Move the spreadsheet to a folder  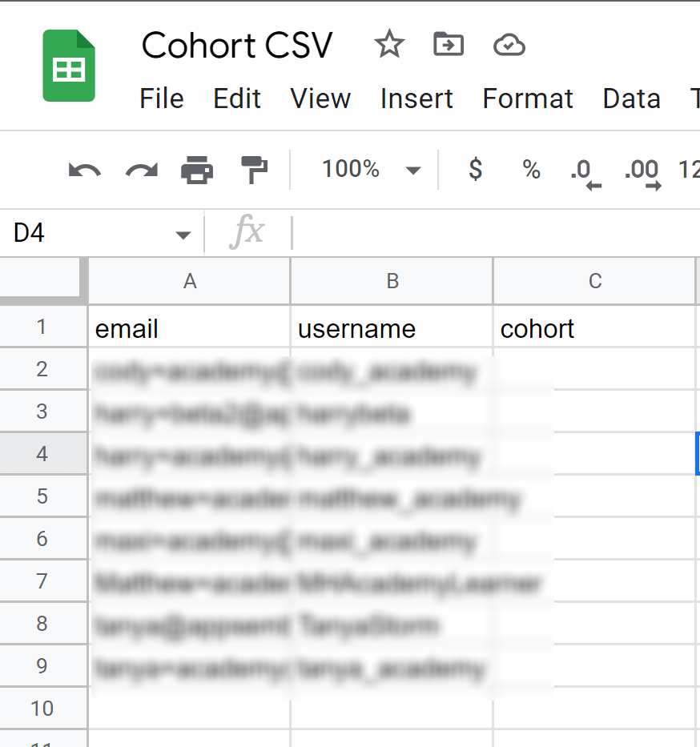point(449,45)
